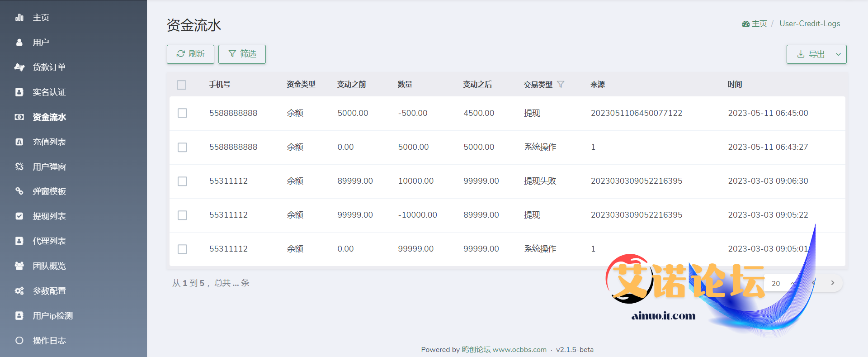Click the first 5588888888 phone number cell

click(233, 113)
